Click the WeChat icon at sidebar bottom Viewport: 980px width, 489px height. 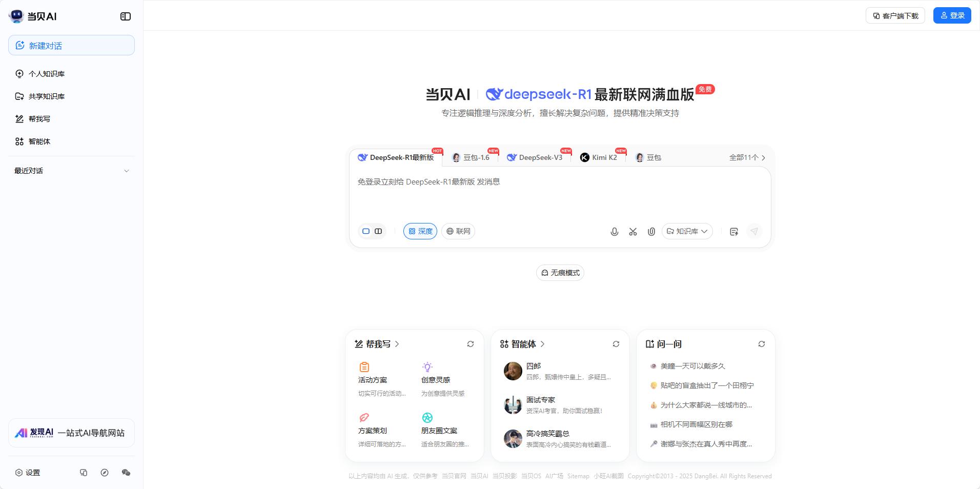[x=126, y=473]
